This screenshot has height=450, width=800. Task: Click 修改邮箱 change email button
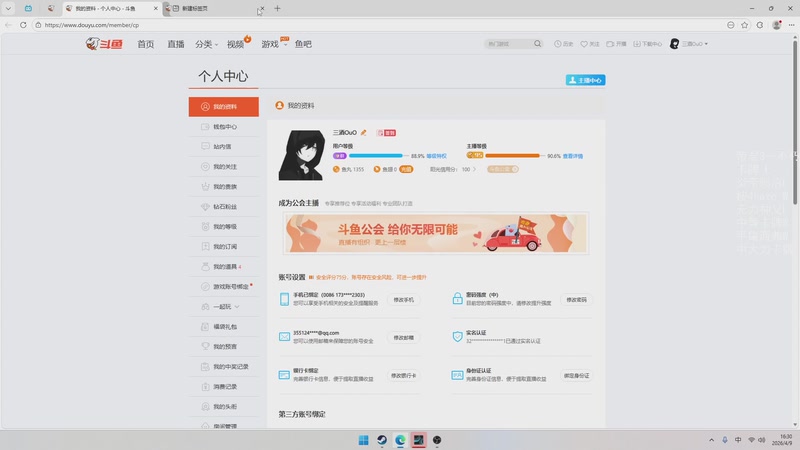coord(404,338)
